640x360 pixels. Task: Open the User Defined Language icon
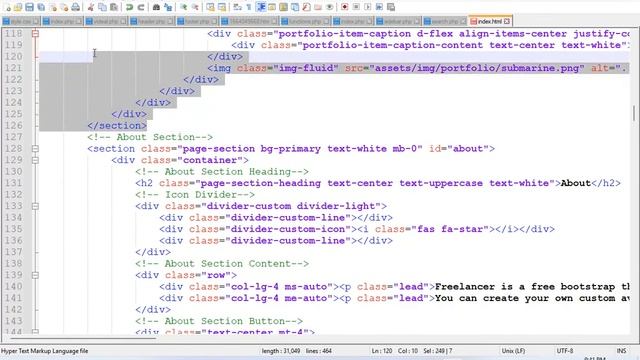point(271,7)
